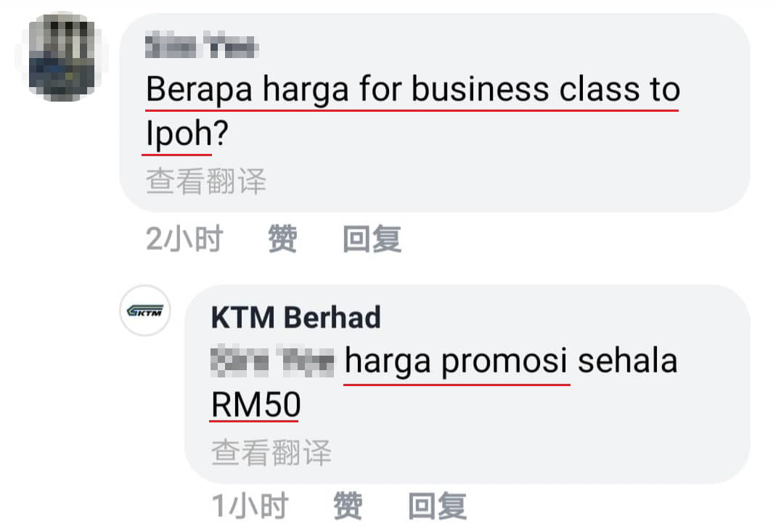Click the word 'sehala' in KTM reply

(627, 361)
